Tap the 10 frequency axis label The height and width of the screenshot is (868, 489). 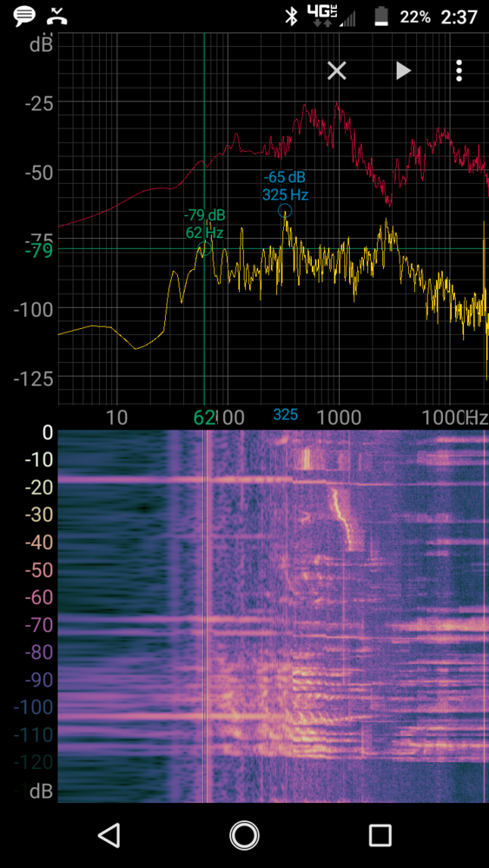pyautogui.click(x=116, y=418)
